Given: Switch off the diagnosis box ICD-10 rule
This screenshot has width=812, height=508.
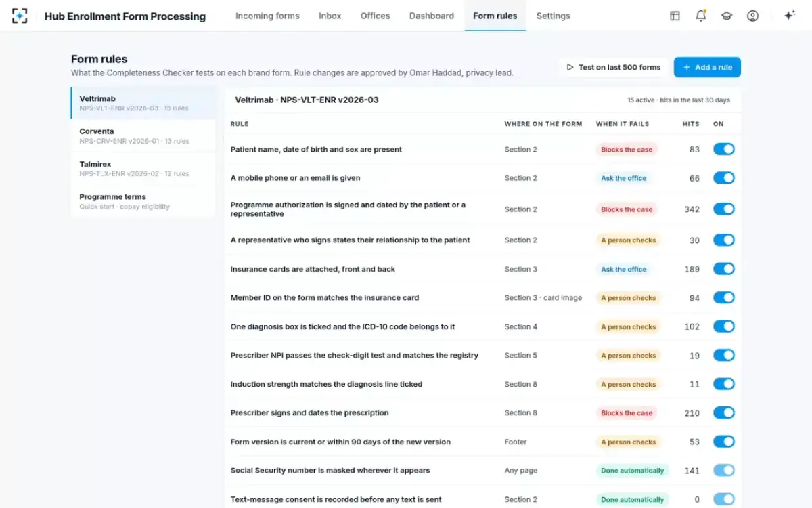Looking at the screenshot, I should coord(723,326).
